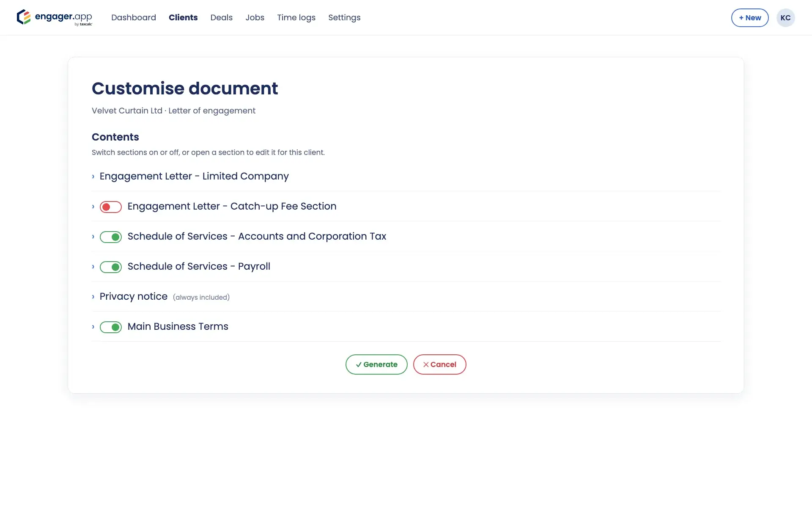Expand the Catch-up Fee Section chevron

coord(93,207)
